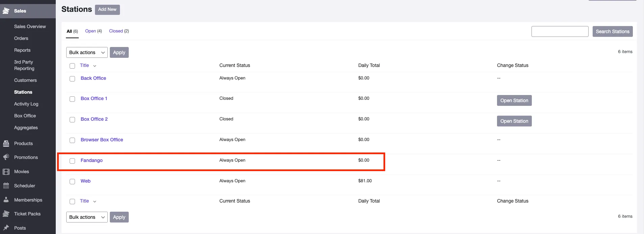
Task: Click the Movies film strip icon
Action: (6, 171)
